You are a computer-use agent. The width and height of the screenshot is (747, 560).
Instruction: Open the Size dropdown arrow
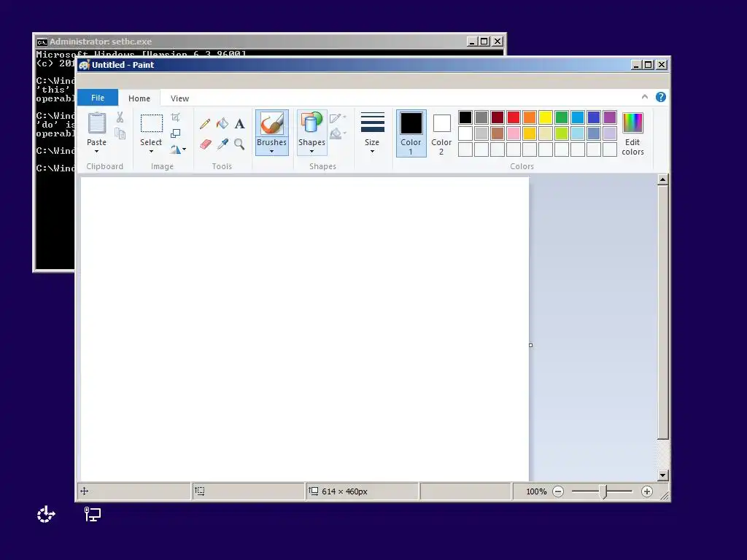[x=372, y=152]
